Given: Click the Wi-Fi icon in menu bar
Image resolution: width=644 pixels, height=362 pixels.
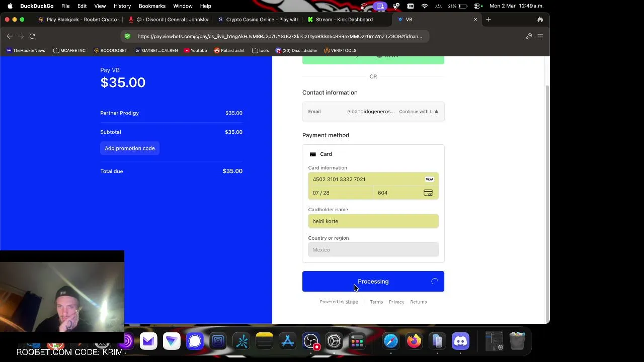Looking at the screenshot, I should [x=425, y=6].
